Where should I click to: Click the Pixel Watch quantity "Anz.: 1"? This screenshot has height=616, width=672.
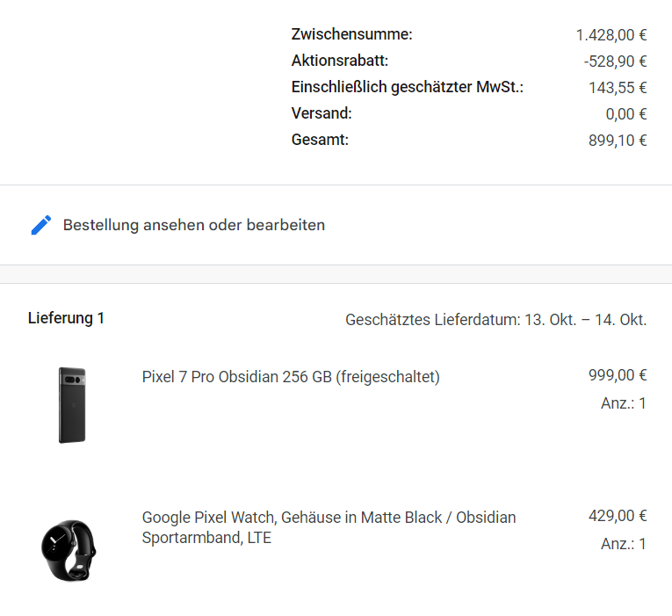tap(624, 544)
